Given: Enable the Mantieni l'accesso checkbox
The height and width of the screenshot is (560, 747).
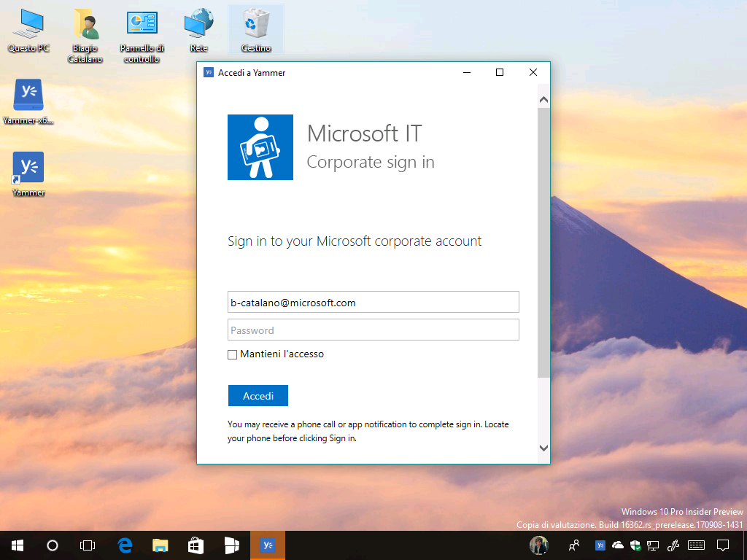Looking at the screenshot, I should [x=233, y=355].
